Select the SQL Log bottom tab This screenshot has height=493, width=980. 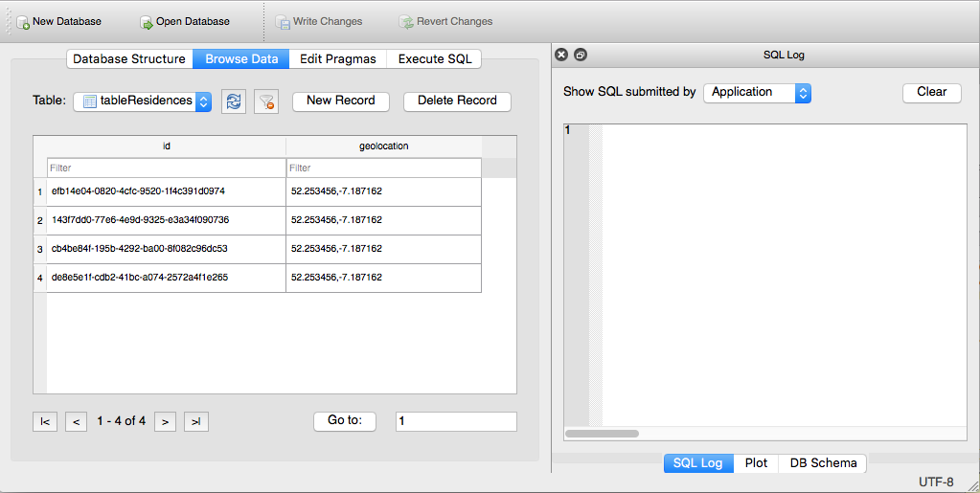(x=698, y=463)
